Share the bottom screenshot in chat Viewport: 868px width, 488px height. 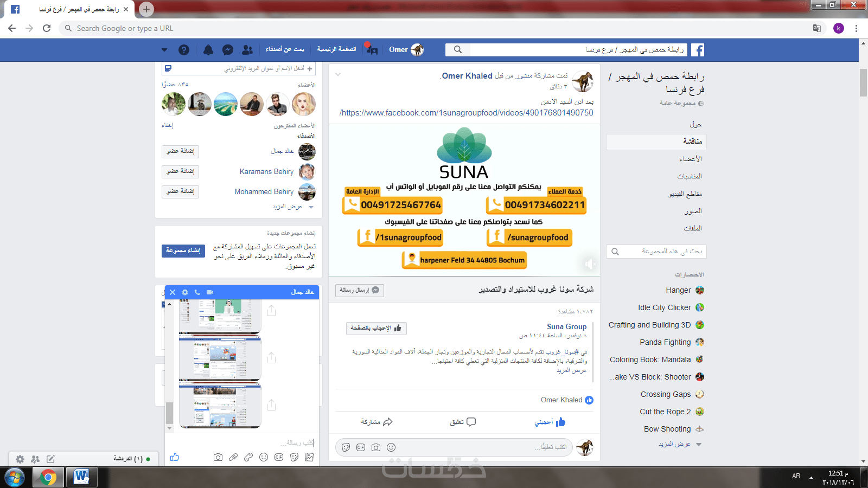271,405
